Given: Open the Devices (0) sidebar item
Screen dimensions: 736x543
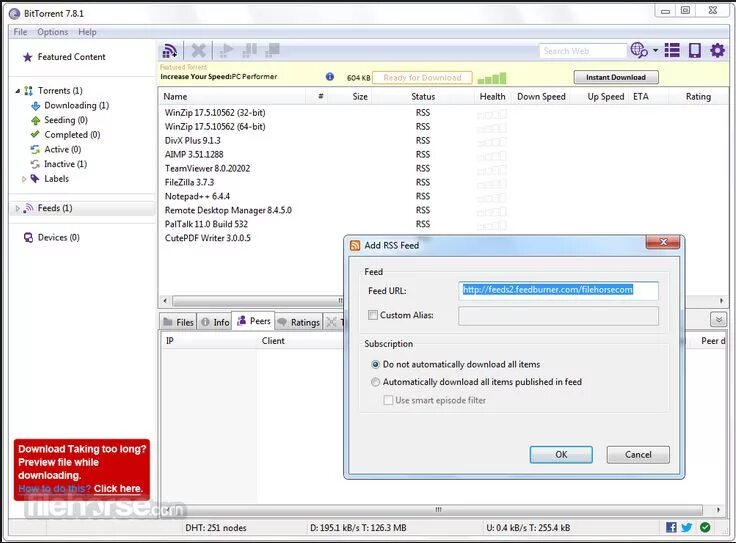Looking at the screenshot, I should click(52, 237).
